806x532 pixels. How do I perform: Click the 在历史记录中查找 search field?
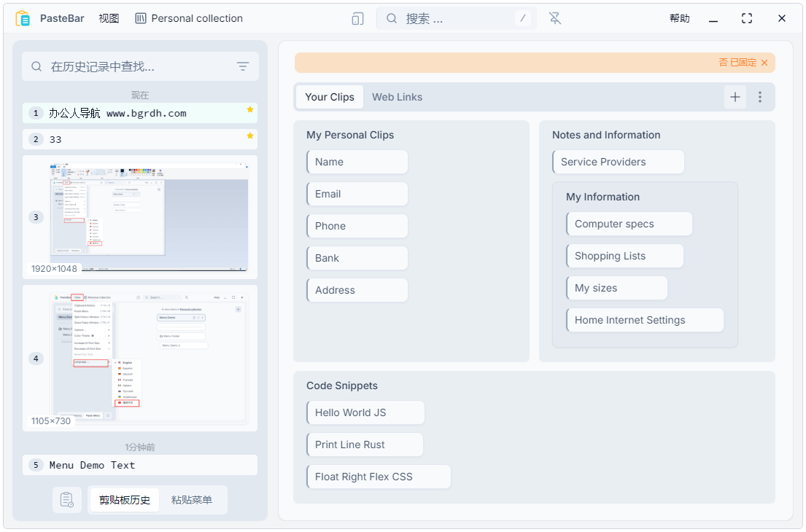pyautogui.click(x=139, y=66)
